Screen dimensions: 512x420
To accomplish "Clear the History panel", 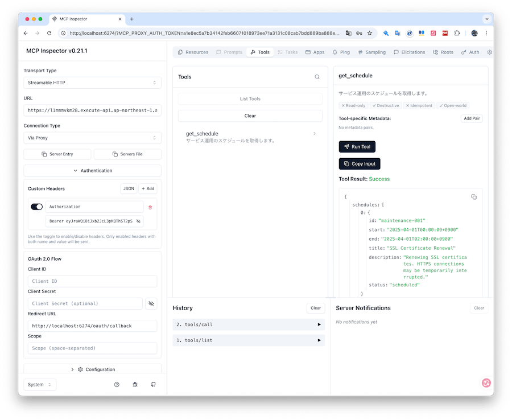I will click(x=315, y=308).
